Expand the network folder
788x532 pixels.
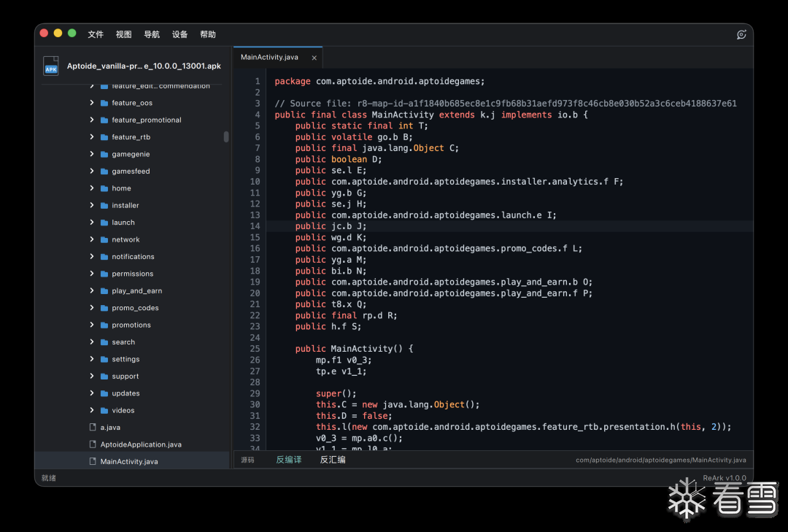pyautogui.click(x=91, y=239)
